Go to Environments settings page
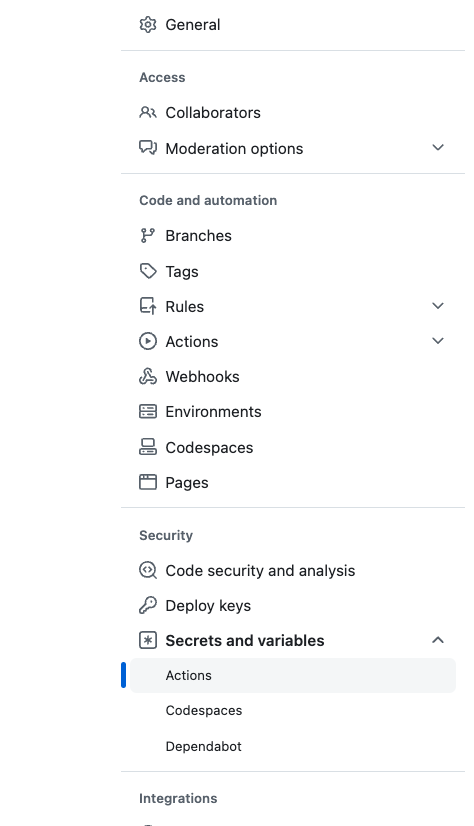The height and width of the screenshot is (826, 474). pyautogui.click(x=213, y=411)
